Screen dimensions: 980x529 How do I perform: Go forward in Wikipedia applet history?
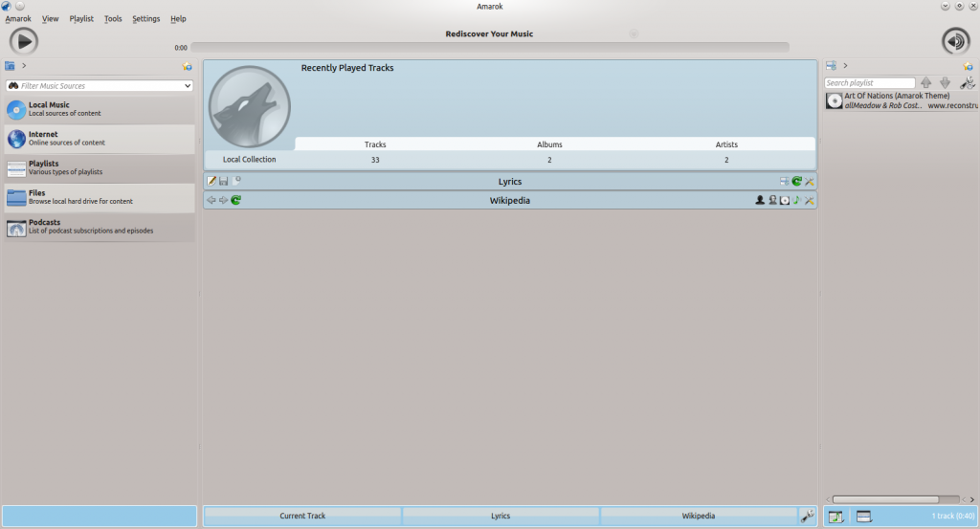coord(223,201)
